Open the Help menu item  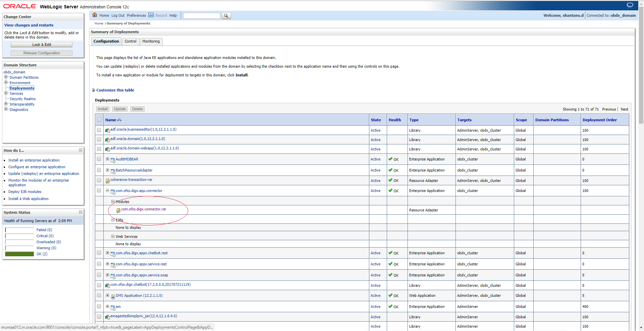pyautogui.click(x=173, y=15)
